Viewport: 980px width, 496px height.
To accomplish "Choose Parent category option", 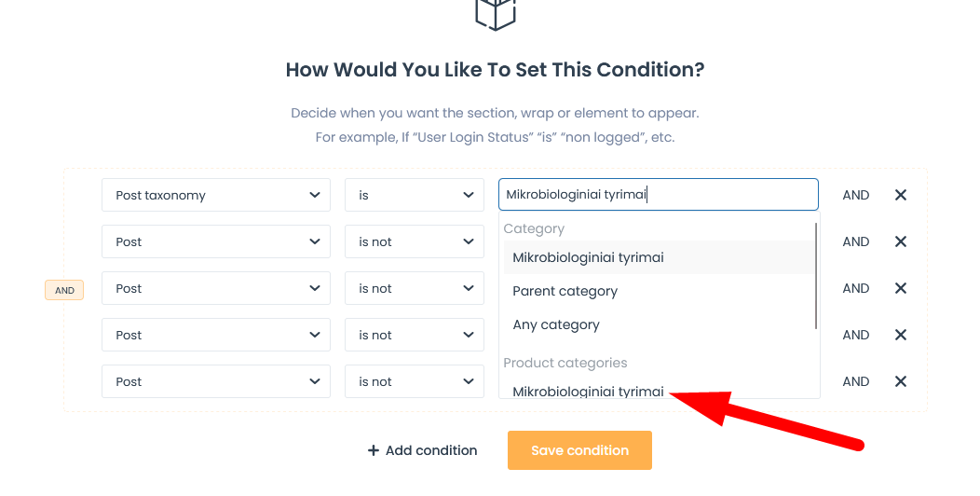I will (565, 291).
